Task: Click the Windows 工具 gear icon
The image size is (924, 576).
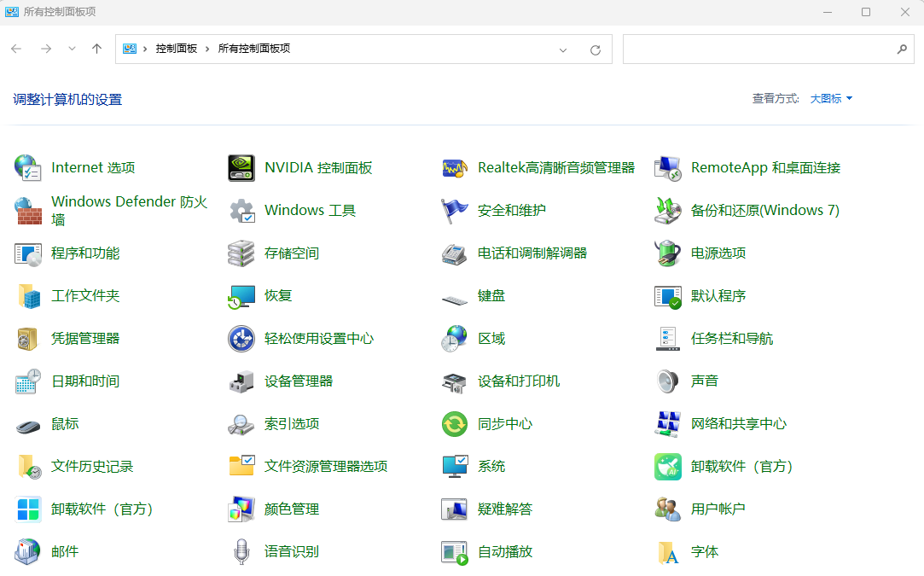Action: coord(241,211)
